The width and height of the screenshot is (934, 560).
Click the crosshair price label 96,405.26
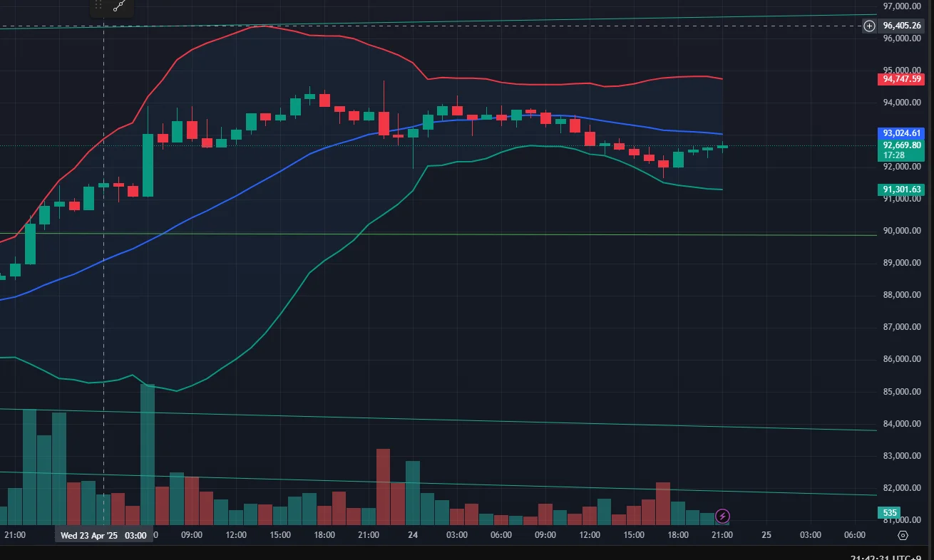pyautogui.click(x=902, y=26)
